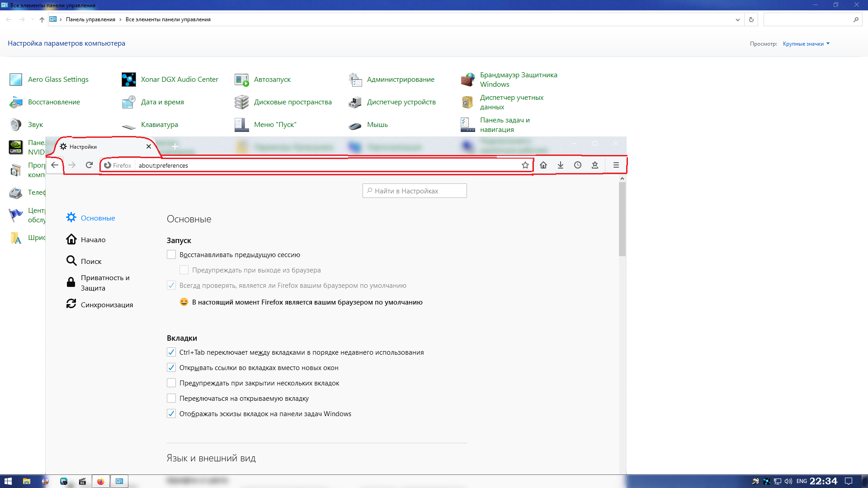The image size is (868, 488).
Task: Uncheck Отображать эскизы вкладок на панели задач
Action: pyautogui.click(x=171, y=413)
